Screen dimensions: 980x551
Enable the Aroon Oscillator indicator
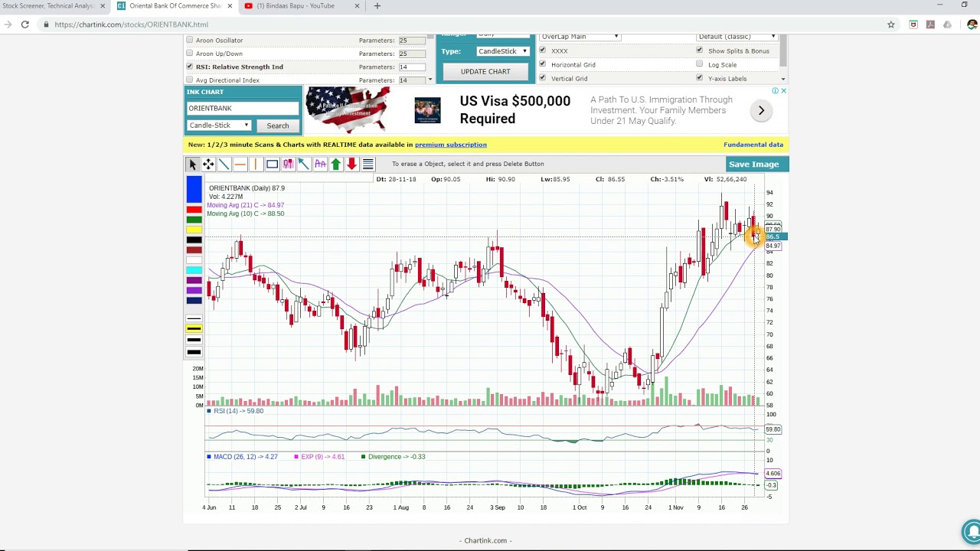pos(190,40)
